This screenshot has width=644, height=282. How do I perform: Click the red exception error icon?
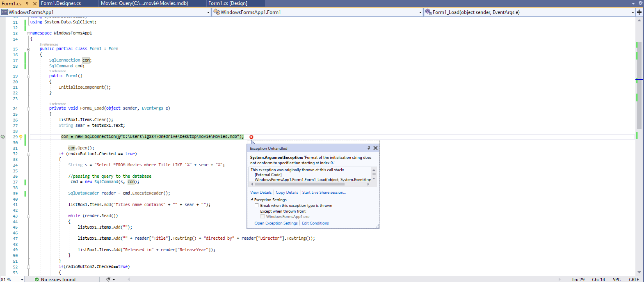(x=251, y=137)
